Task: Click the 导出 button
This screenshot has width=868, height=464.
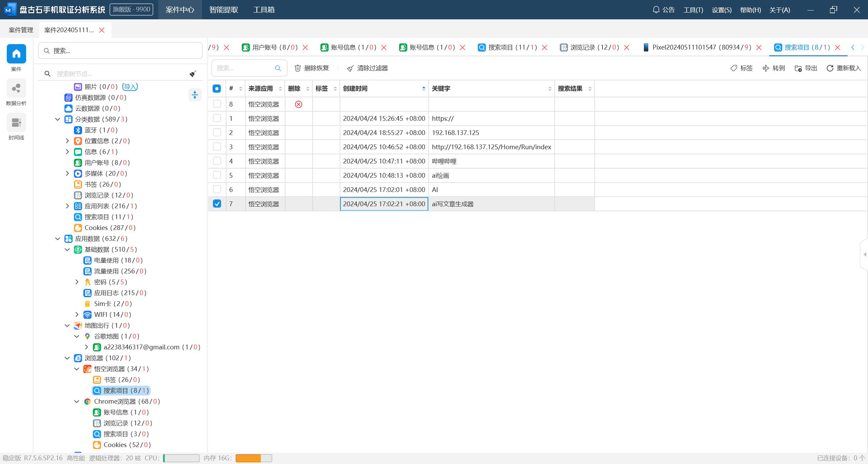Action: point(806,68)
